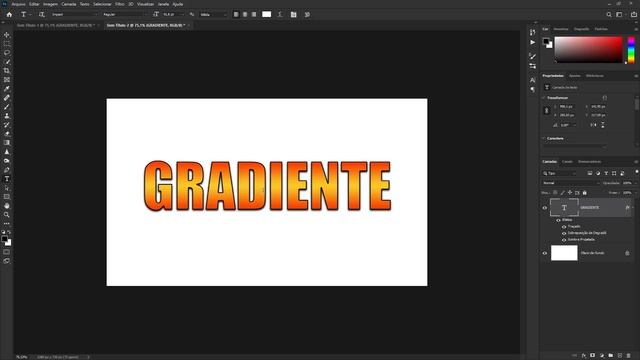Toggle the Character and Paragraph panels

click(293, 14)
